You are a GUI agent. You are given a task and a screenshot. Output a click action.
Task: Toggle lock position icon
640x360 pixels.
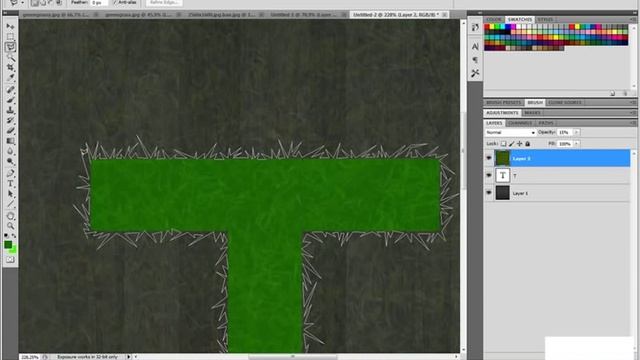pyautogui.click(x=520, y=144)
